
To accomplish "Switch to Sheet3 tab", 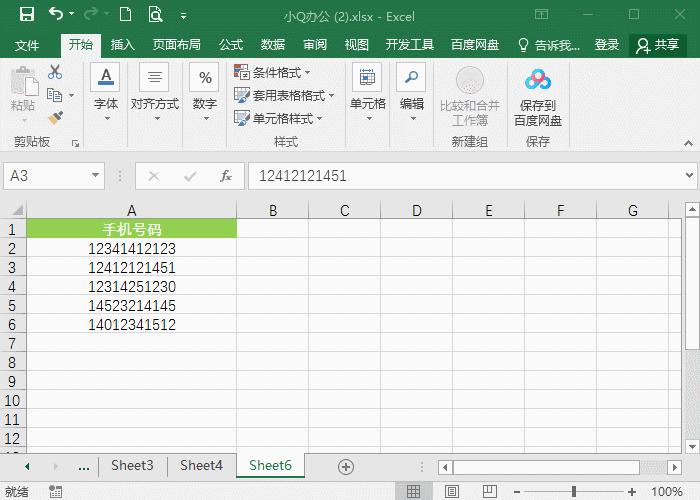I will (132, 466).
